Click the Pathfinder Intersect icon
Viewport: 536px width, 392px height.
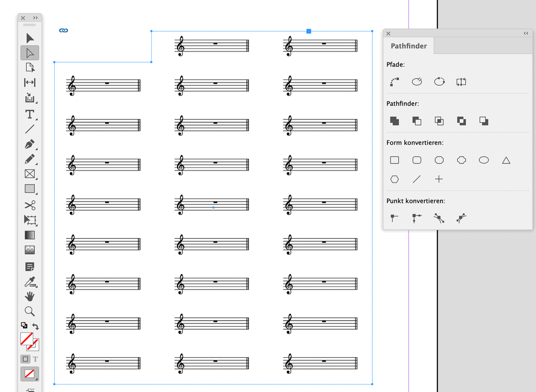tap(439, 121)
